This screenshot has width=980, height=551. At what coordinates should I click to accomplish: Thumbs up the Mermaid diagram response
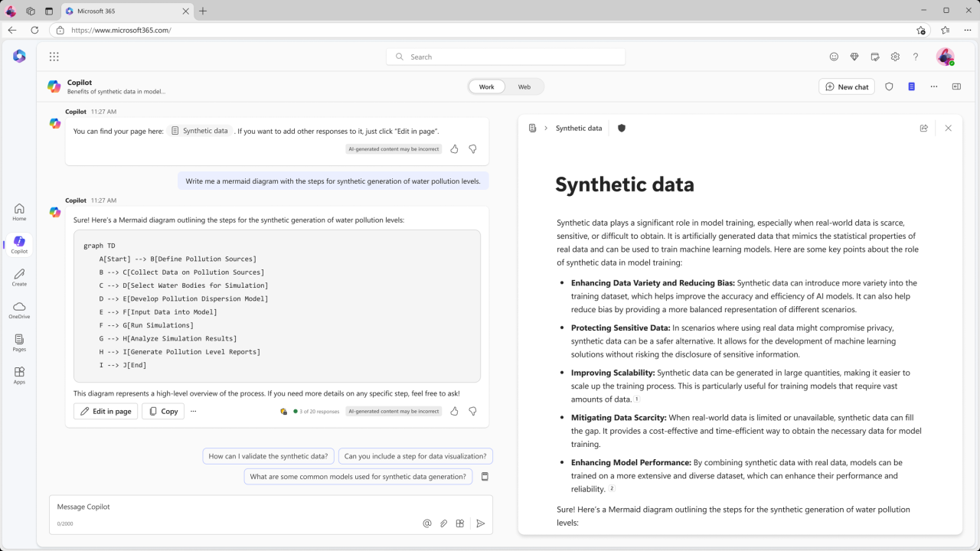pyautogui.click(x=454, y=411)
